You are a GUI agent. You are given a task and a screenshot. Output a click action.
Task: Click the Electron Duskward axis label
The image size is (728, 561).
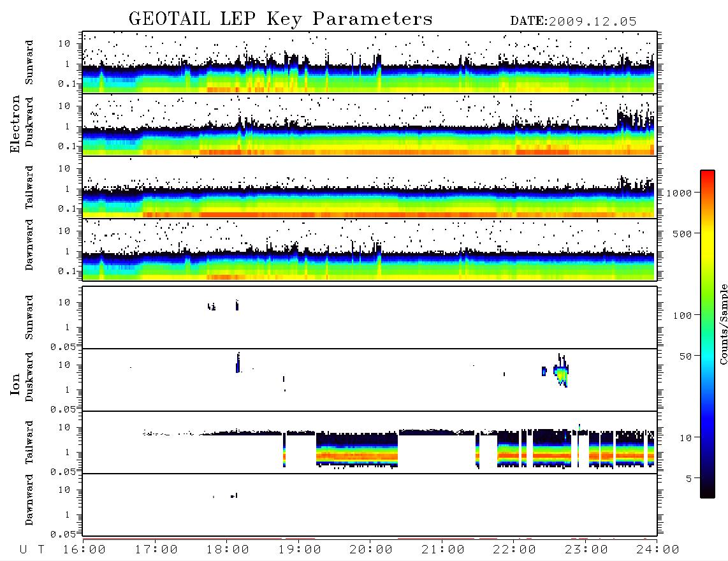pos(29,122)
